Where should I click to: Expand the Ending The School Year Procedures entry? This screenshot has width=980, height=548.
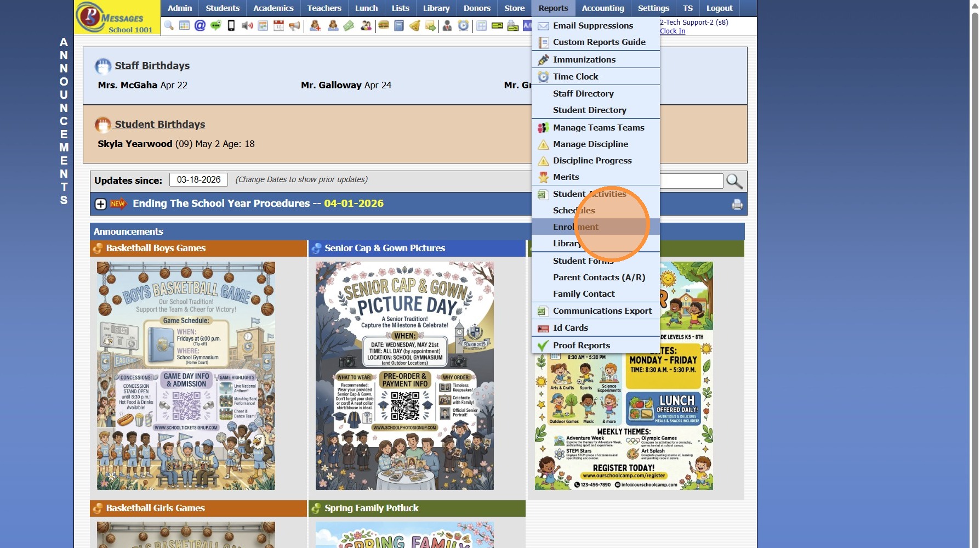point(101,204)
